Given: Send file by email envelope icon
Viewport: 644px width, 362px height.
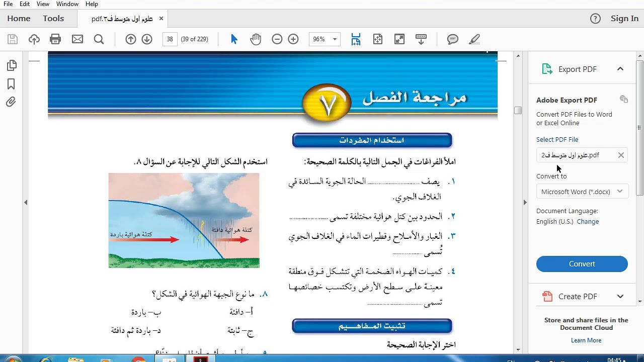Looking at the screenshot, I should pyautogui.click(x=77, y=39).
